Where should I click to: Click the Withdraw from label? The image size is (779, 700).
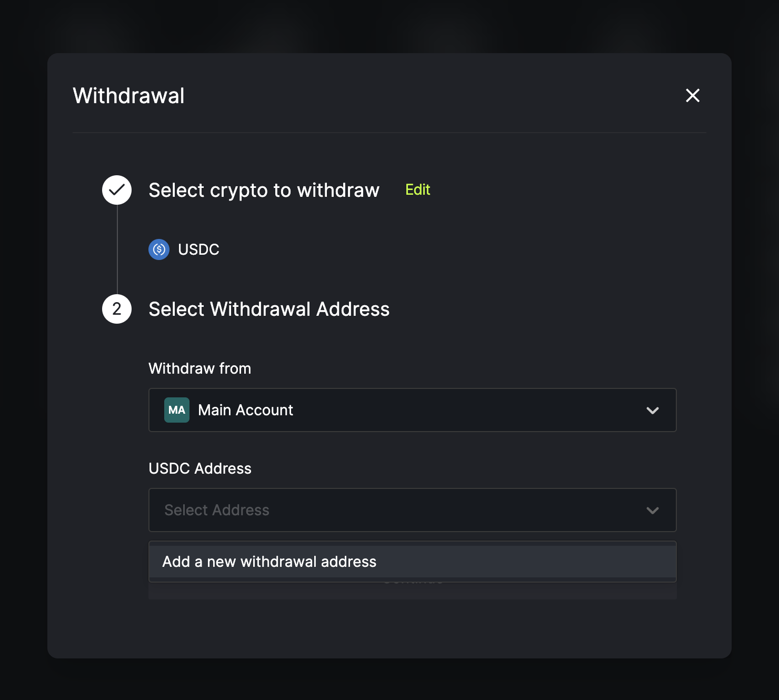coord(200,368)
